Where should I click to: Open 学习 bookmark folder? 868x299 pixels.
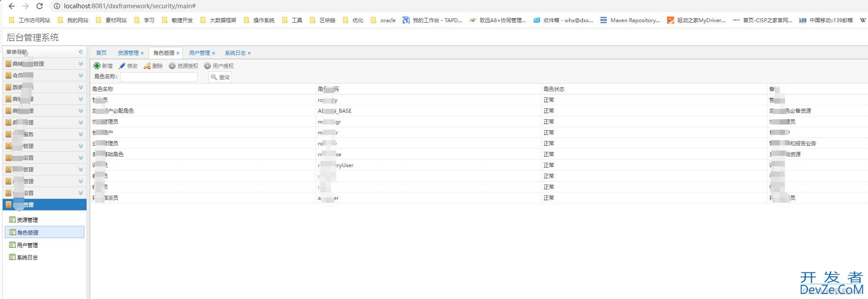coord(144,20)
